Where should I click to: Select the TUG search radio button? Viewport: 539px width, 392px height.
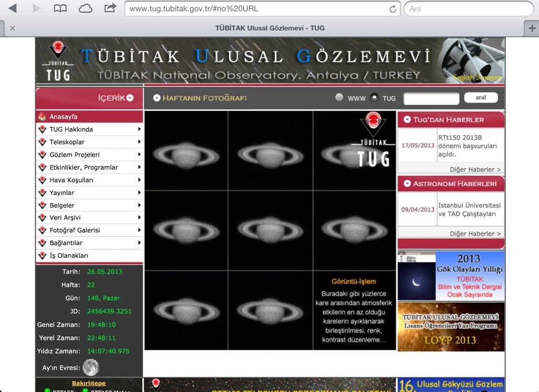tap(374, 97)
